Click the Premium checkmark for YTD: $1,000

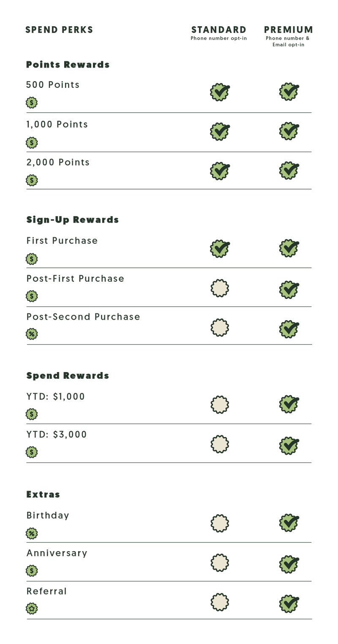[289, 404]
